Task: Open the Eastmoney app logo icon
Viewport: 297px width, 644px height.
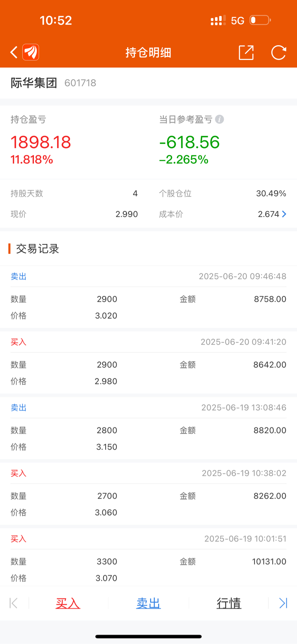Action: tap(31, 52)
